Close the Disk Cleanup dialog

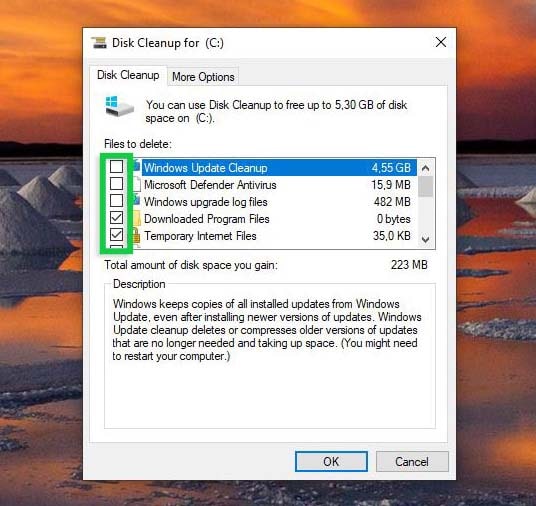[x=441, y=42]
